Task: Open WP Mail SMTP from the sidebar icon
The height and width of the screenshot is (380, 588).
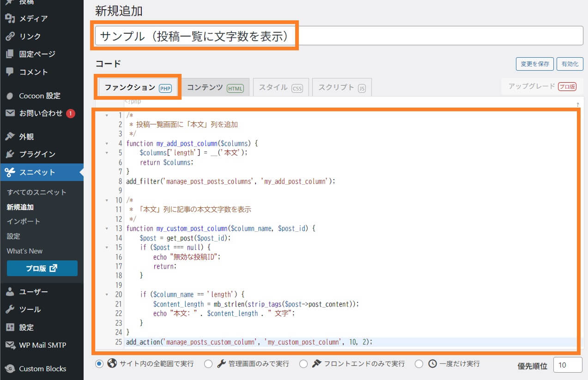Action: click(9, 345)
